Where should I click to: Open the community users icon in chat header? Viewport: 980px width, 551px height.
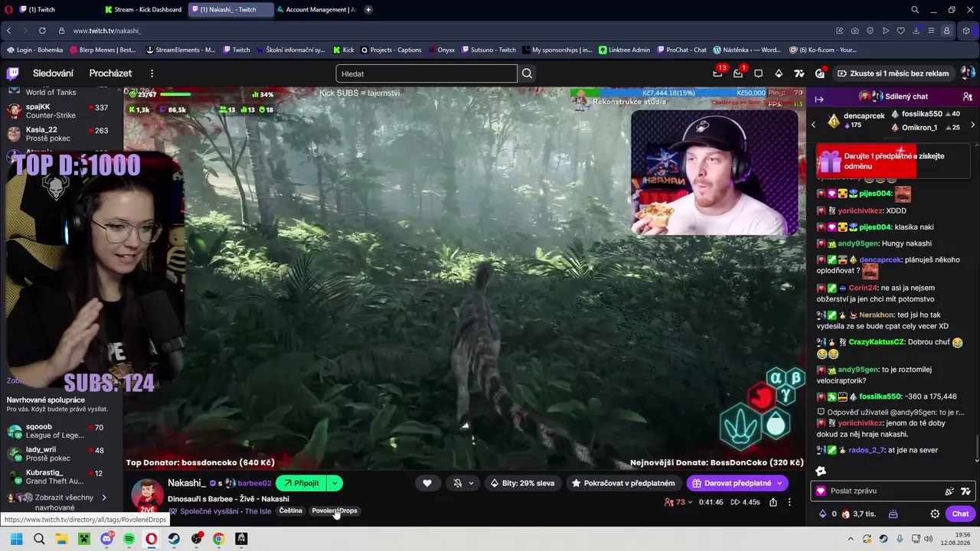click(968, 97)
